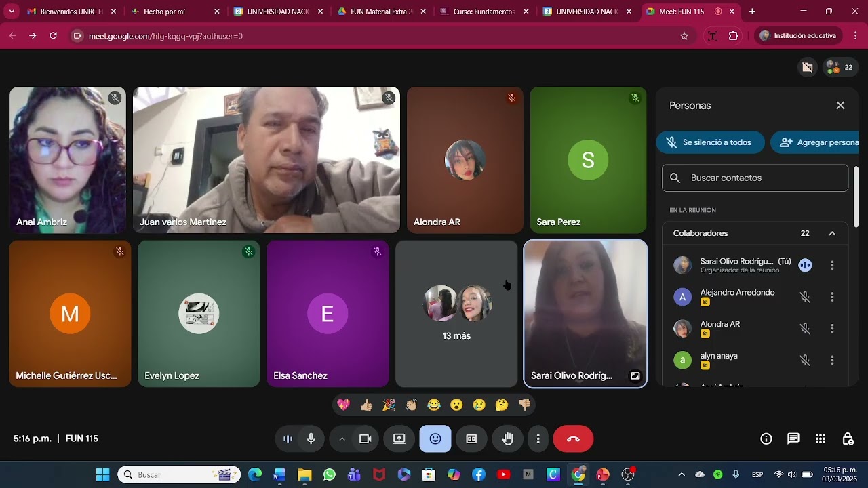Send the party popper reaction

coord(389,405)
